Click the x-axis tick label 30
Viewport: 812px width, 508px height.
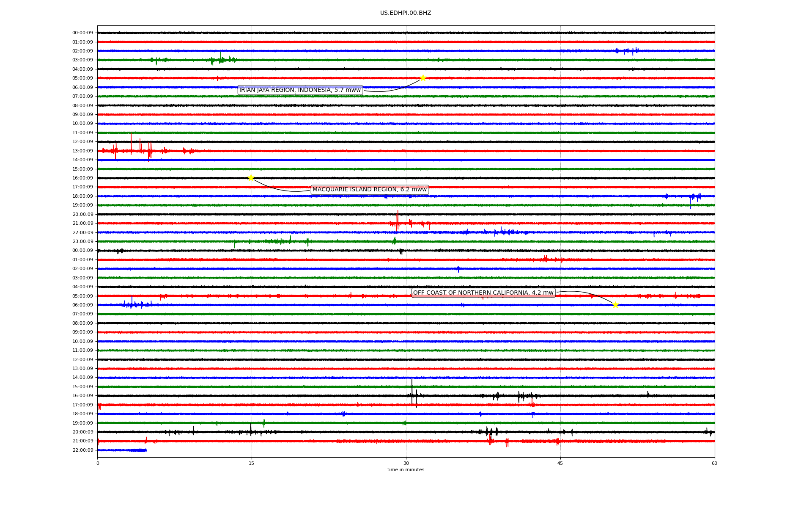pos(406,463)
